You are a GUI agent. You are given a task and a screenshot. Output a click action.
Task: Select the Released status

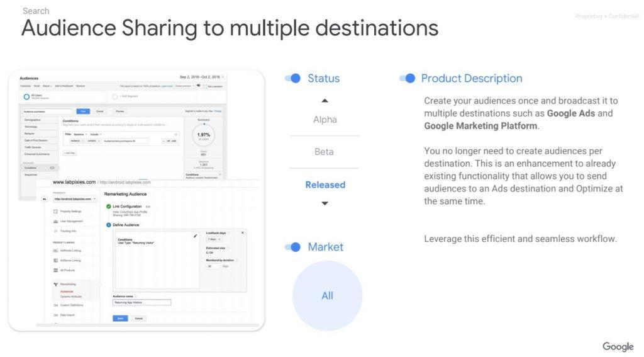325,184
